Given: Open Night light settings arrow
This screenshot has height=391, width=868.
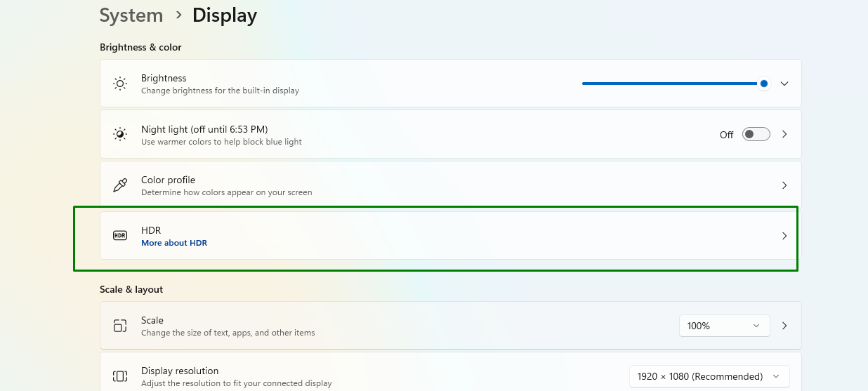Looking at the screenshot, I should (x=784, y=134).
